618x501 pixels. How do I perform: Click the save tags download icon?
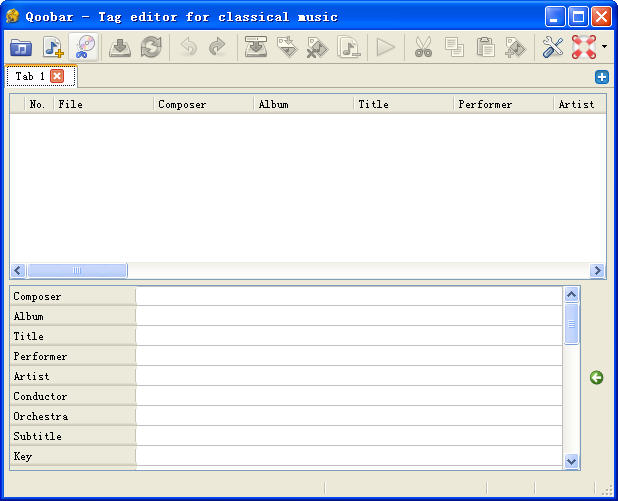pyautogui.click(x=120, y=47)
